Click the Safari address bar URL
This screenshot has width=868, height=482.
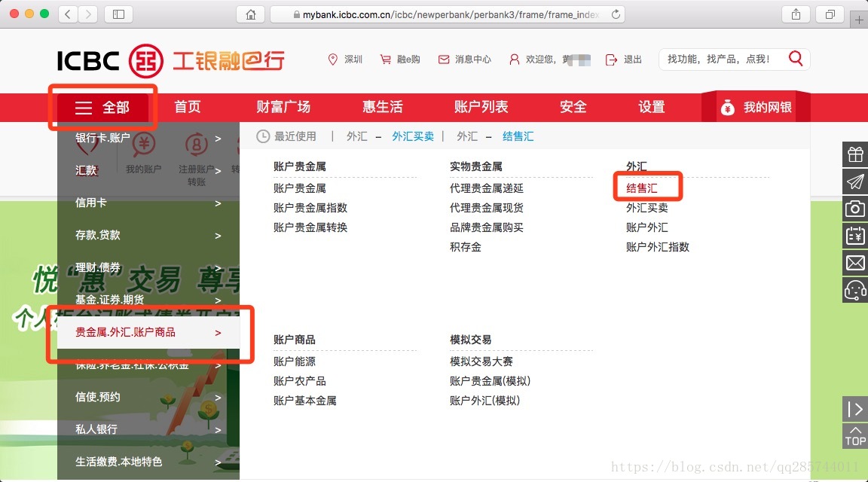point(448,14)
